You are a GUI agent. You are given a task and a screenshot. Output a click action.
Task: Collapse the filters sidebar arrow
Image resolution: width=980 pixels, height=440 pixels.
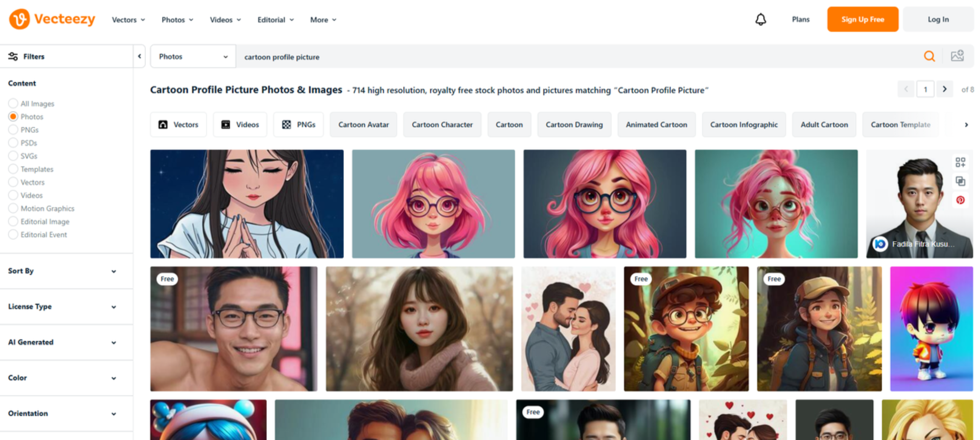click(139, 56)
